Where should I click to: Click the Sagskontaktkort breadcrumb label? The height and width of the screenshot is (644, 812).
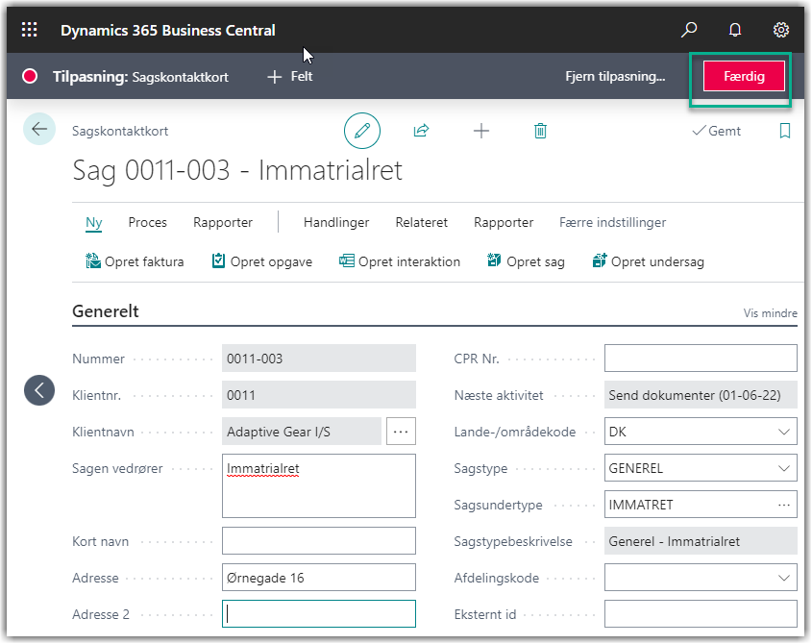pyautogui.click(x=120, y=131)
